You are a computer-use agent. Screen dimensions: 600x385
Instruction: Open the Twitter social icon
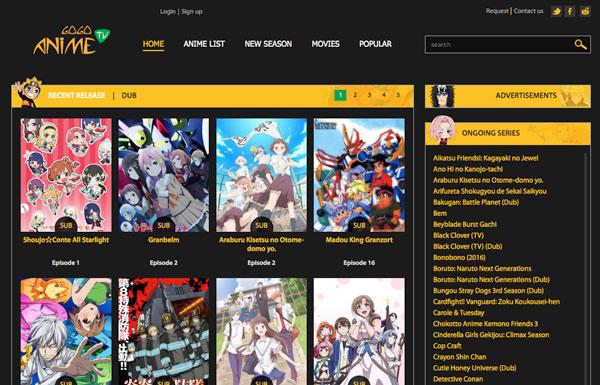(556, 11)
